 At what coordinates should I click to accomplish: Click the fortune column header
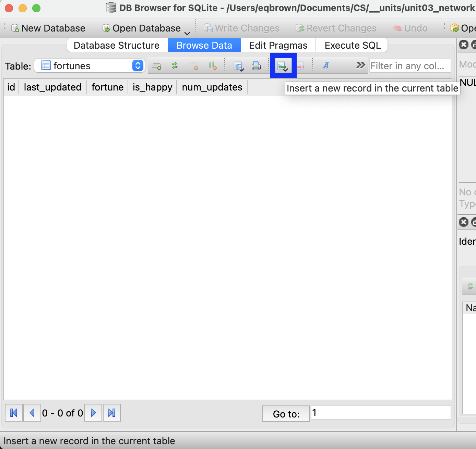[x=107, y=87]
